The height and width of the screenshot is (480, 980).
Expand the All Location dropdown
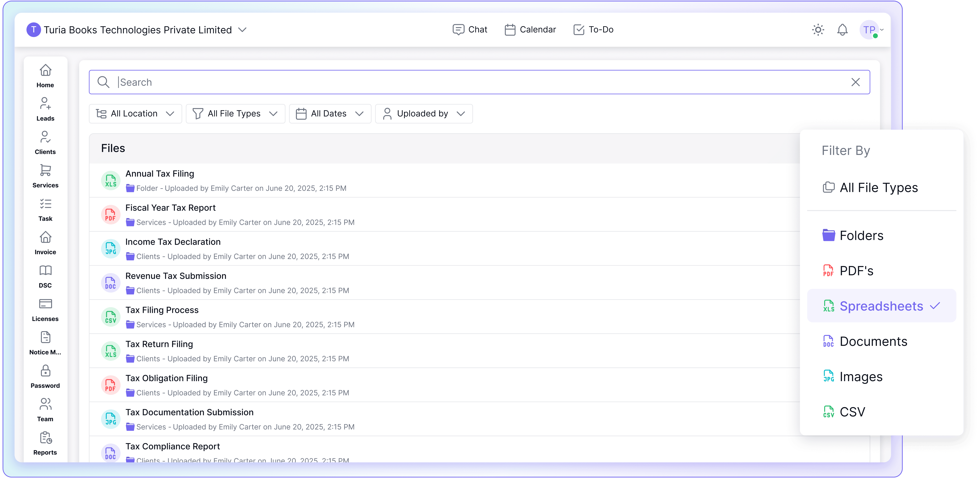135,113
